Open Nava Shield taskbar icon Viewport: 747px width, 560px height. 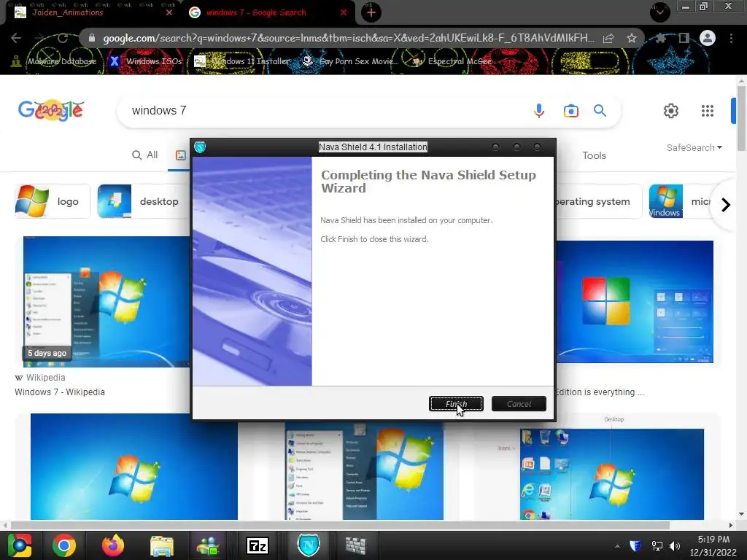click(309, 545)
